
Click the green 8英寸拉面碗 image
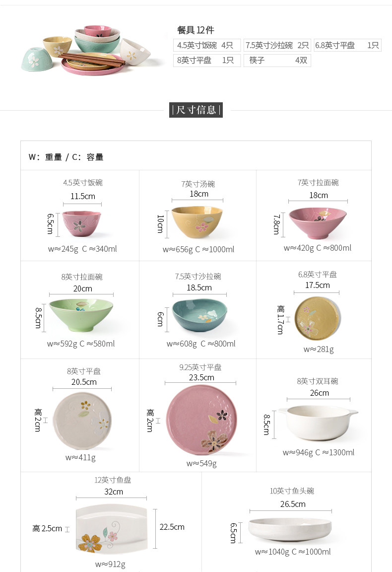(x=81, y=315)
